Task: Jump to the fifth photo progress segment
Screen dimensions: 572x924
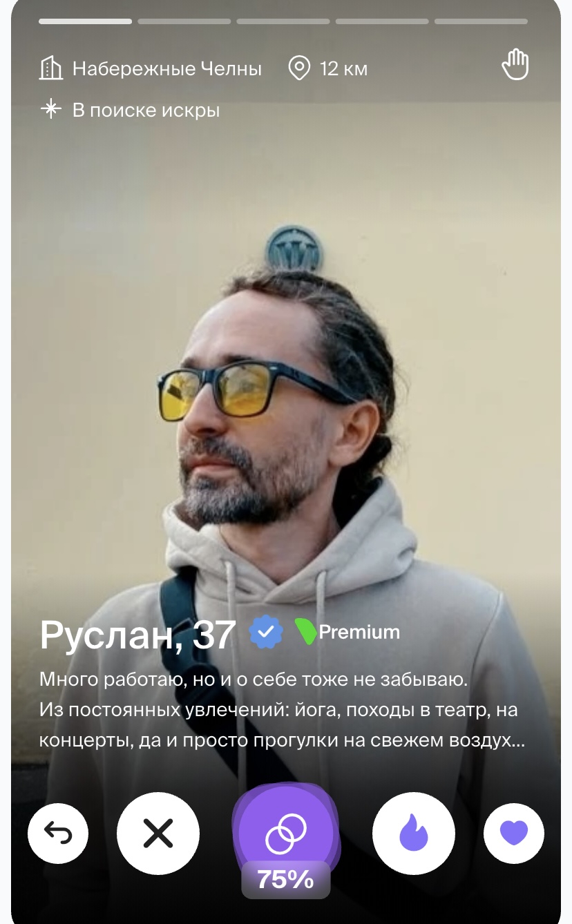Action: 481,21
